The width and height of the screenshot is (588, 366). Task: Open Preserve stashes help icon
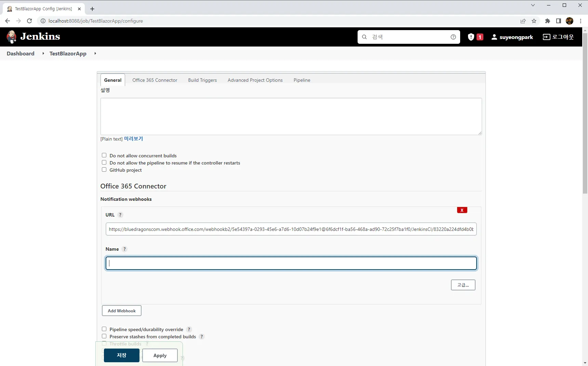tap(202, 337)
